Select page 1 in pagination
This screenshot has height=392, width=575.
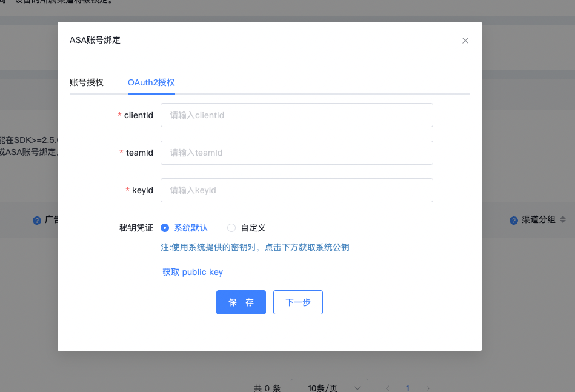pyautogui.click(x=407, y=388)
